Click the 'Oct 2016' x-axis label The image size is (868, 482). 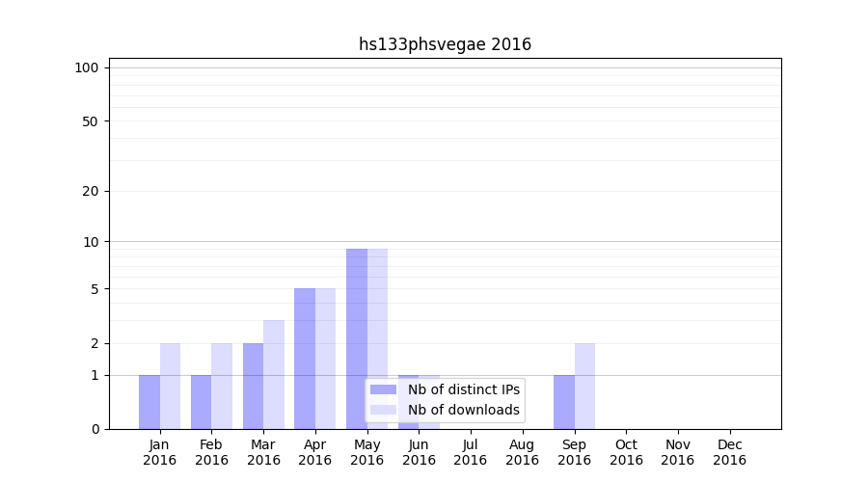626,452
